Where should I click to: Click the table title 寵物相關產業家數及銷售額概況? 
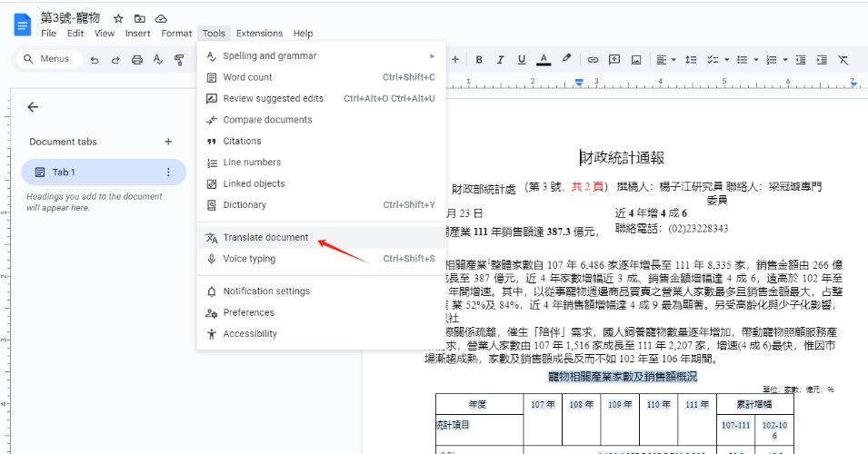pos(623,377)
